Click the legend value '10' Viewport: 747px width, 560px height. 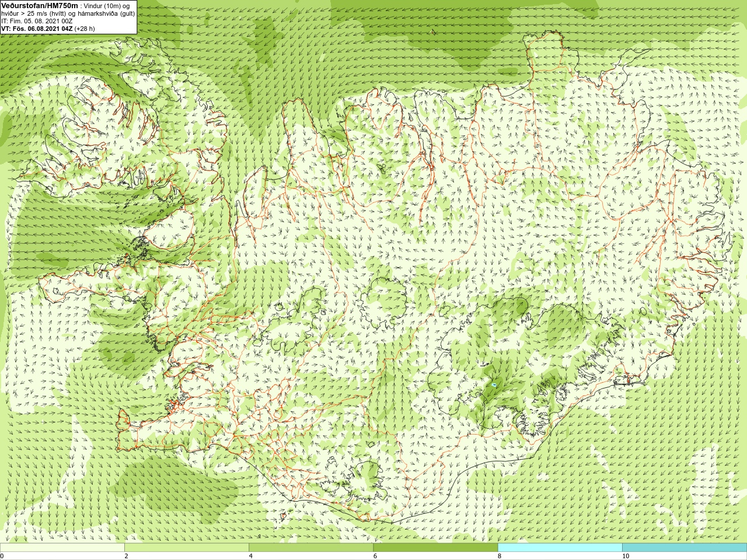tap(625, 556)
